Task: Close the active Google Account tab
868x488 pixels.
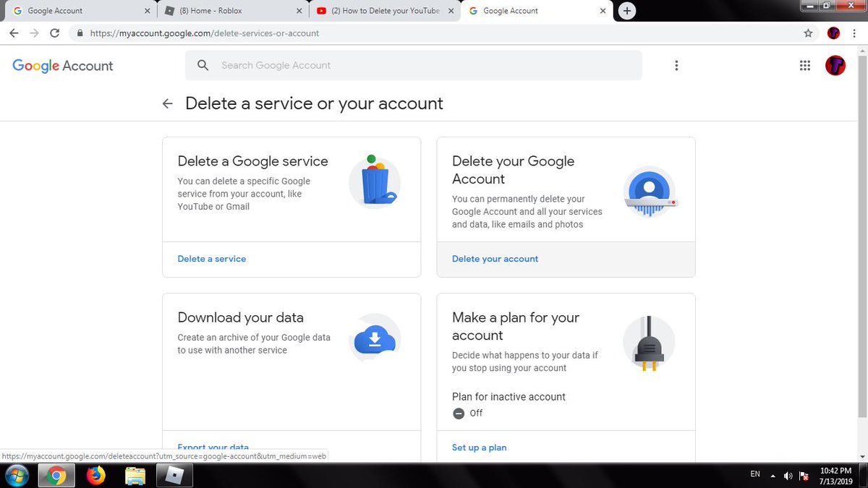Action: 603,11
